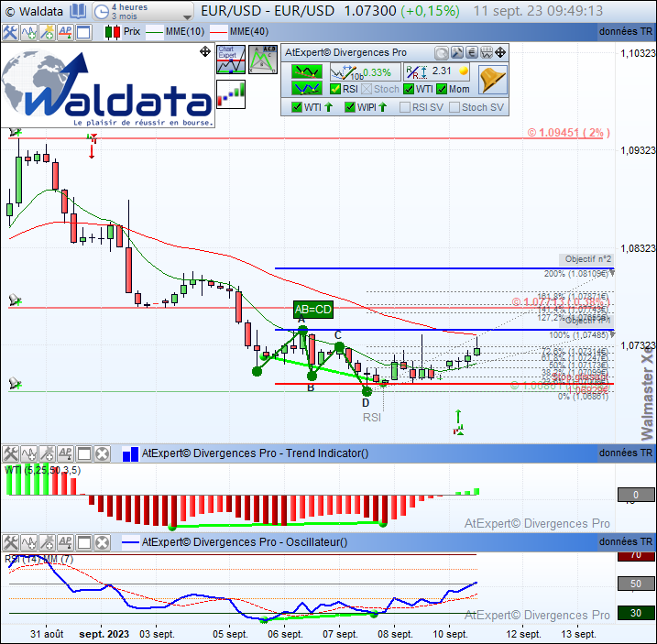This screenshot has height=644, width=657.
Task: Add an indicator to the main chart
Action: (28, 32)
